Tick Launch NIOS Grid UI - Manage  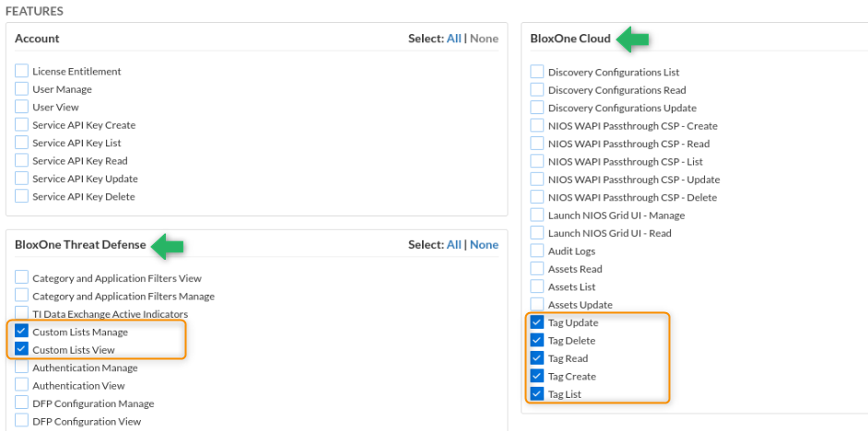click(537, 215)
